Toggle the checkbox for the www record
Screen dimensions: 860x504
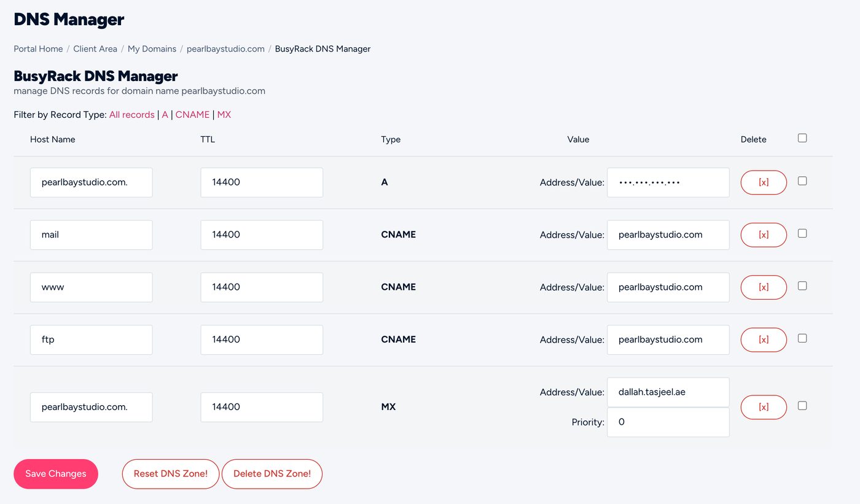pyautogui.click(x=802, y=286)
